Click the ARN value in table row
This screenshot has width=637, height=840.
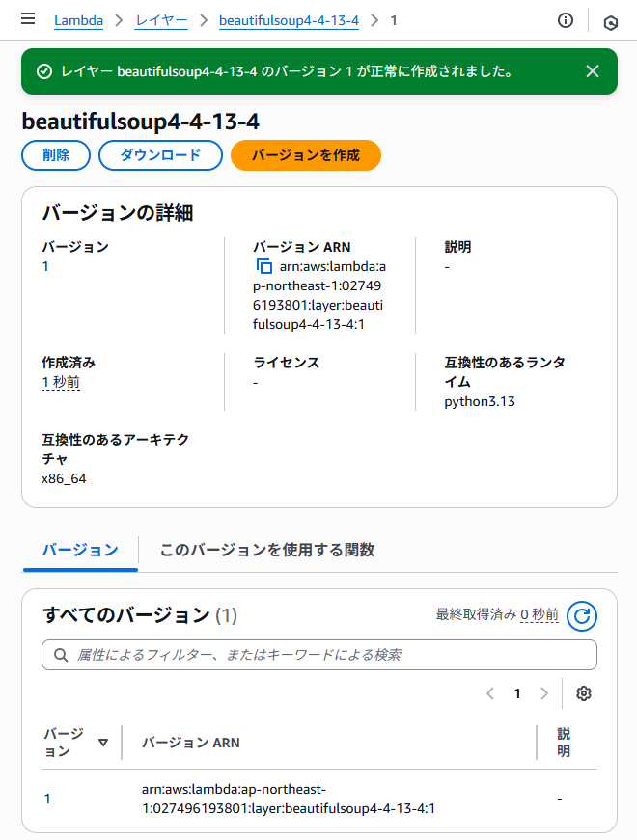point(289,799)
